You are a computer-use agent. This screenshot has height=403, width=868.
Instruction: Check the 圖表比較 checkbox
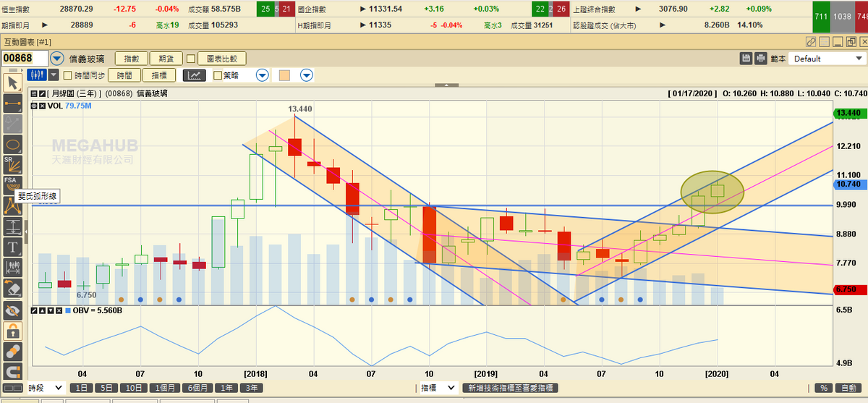pyautogui.click(x=191, y=59)
